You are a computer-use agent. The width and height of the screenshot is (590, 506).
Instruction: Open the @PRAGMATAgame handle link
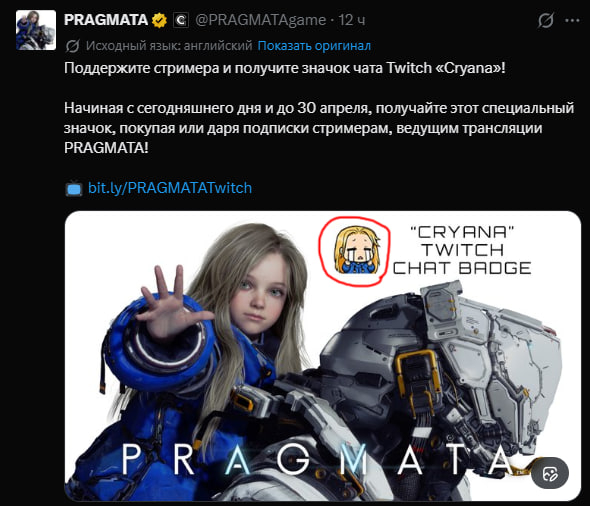point(260,20)
